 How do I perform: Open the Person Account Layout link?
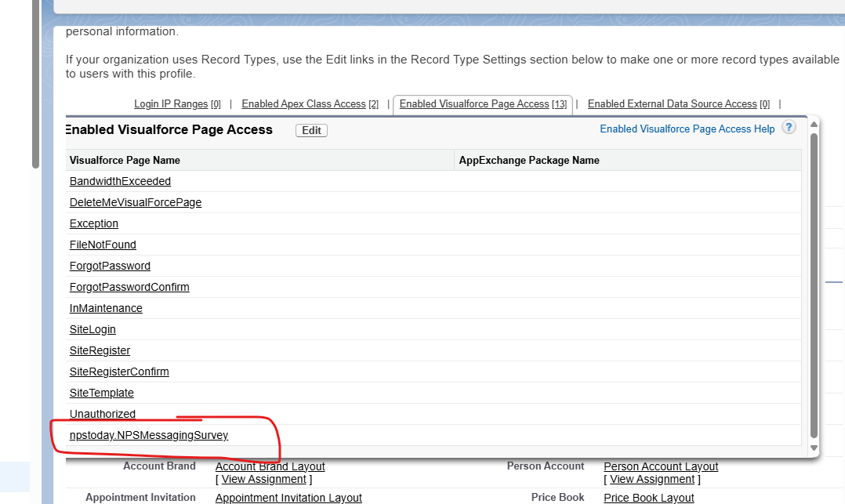pos(660,466)
